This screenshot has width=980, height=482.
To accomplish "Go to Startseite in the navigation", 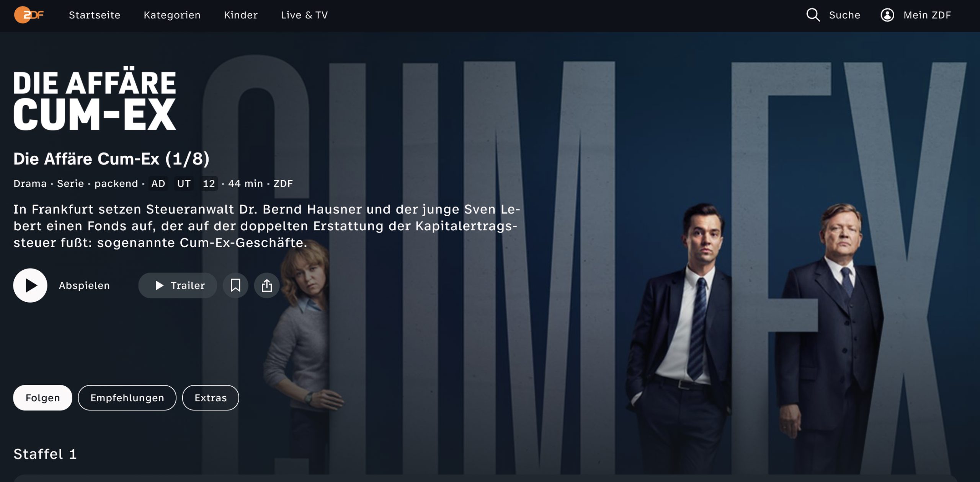I will coord(95,15).
